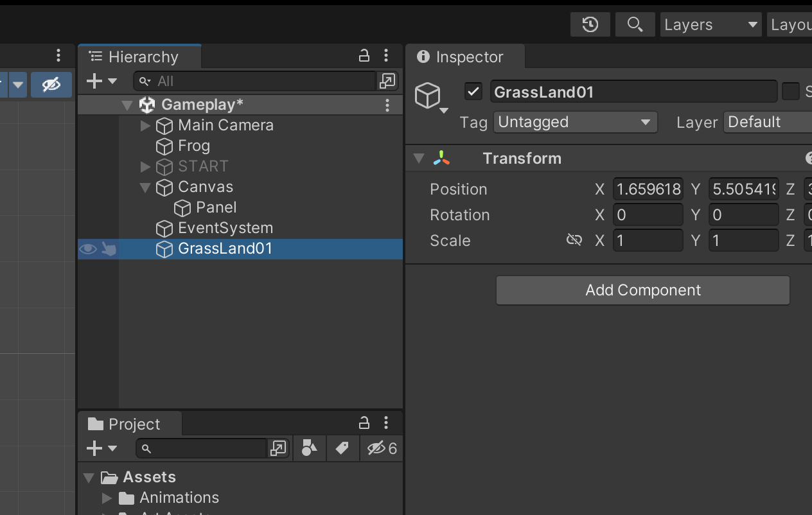Open the undo history button

(x=590, y=24)
